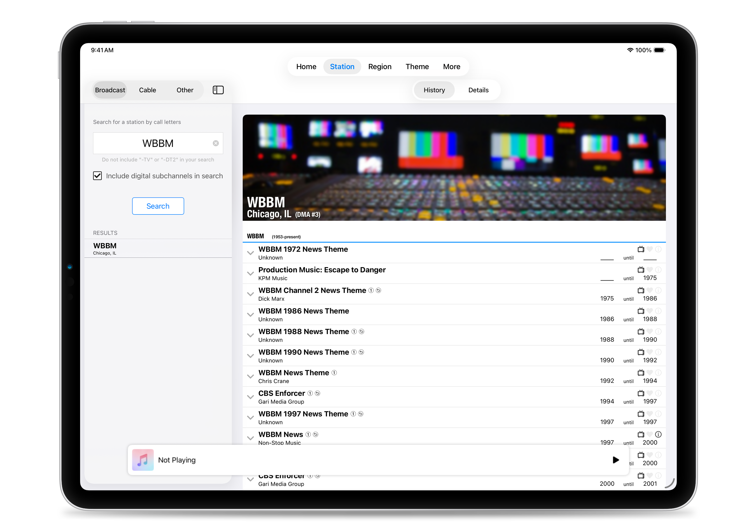Screen dimensions: 756x532
Task: Expand WBBM 1988 News Theme chevron
Action: click(x=251, y=335)
